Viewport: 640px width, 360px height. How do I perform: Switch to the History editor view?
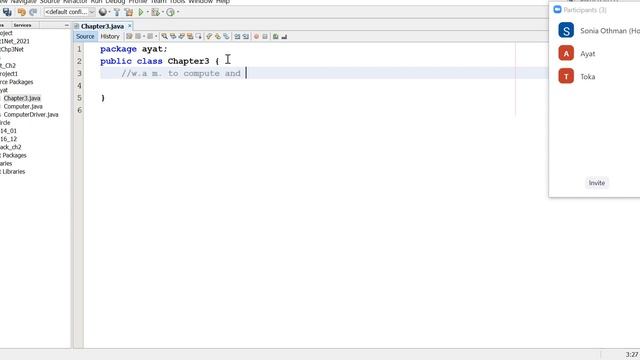(x=110, y=36)
